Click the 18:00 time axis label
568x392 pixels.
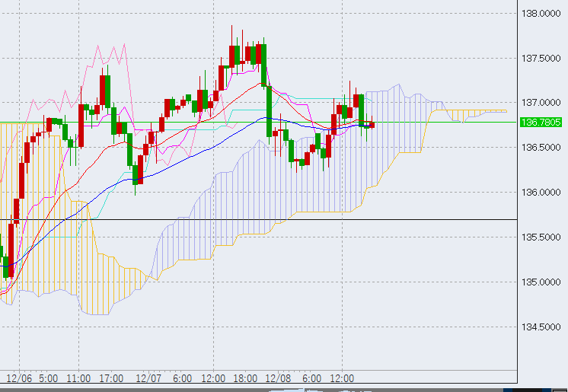click(245, 378)
